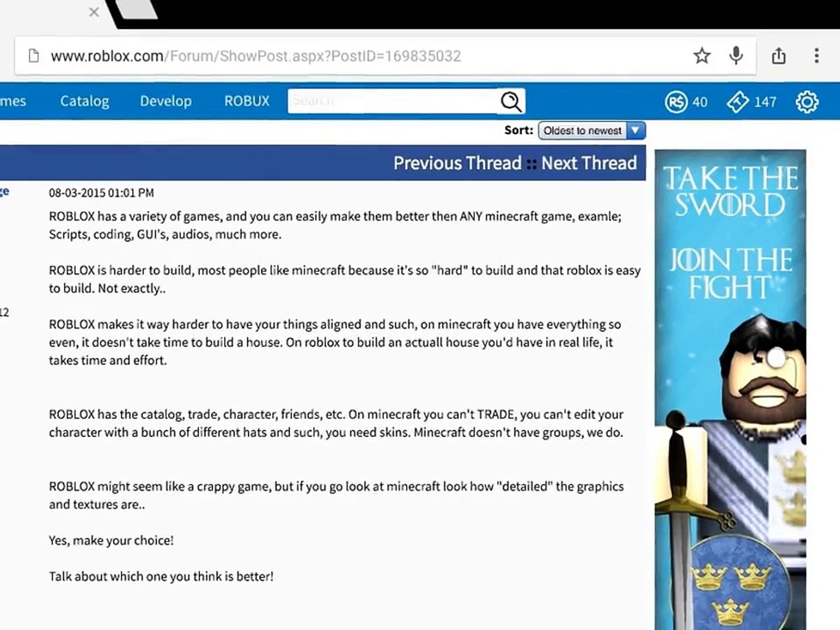This screenshot has height=630, width=840.
Task: Click the tickets icon showing 147
Action: [737, 102]
